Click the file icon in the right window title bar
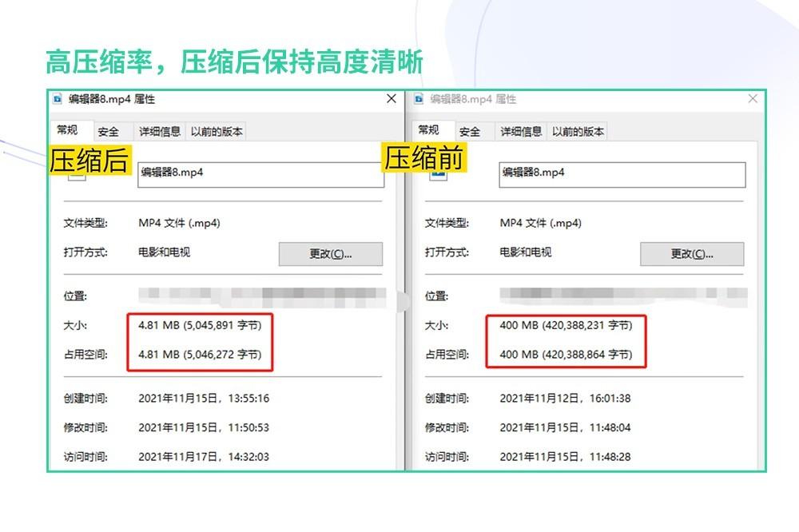Viewport: 799px width, 532px height. [x=419, y=99]
